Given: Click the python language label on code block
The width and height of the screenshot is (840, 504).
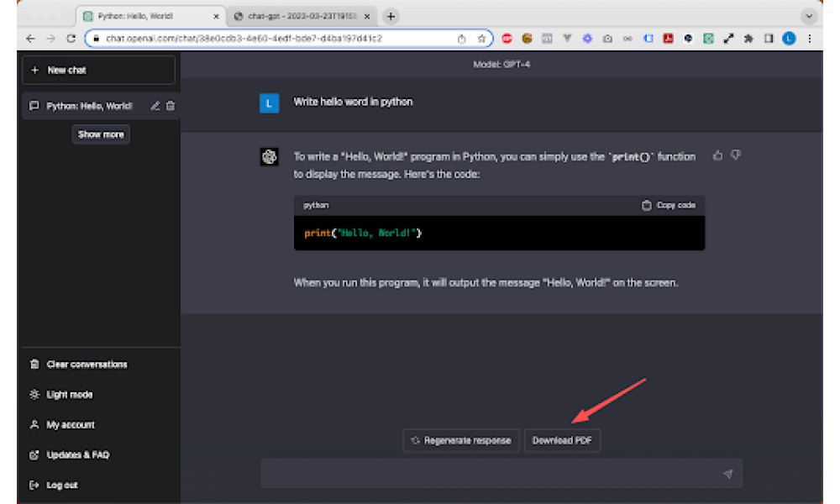Looking at the screenshot, I should [x=316, y=205].
